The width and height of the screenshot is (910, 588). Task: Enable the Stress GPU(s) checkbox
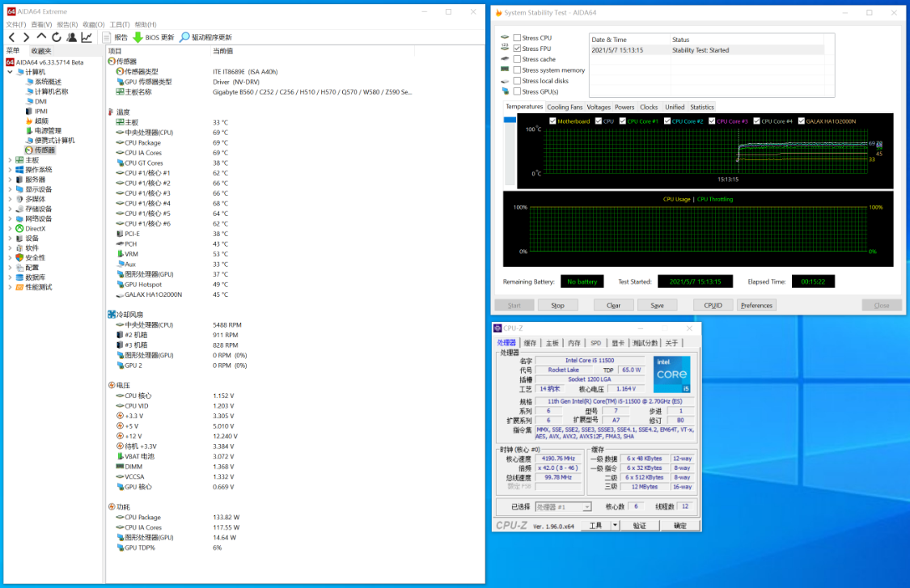[x=517, y=91]
